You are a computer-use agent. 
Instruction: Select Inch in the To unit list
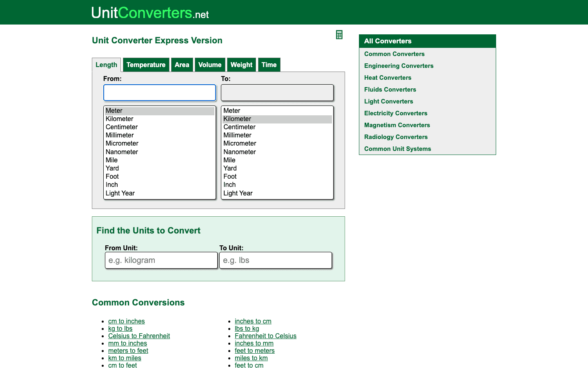229,184
